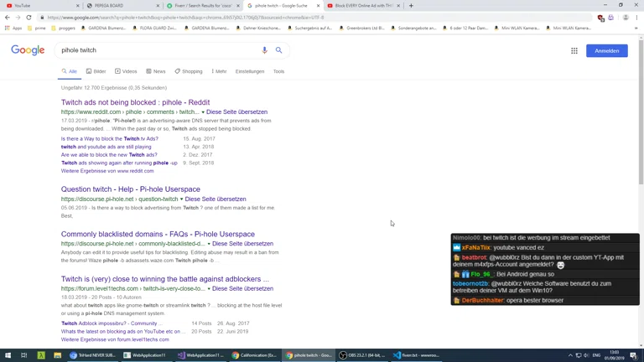The width and height of the screenshot is (644, 362).
Task: Close the YouTube tab
Action: coord(78,6)
